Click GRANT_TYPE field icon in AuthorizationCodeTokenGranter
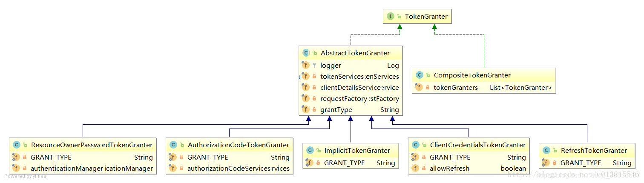Screen dimensions: 644x183 point(173,157)
